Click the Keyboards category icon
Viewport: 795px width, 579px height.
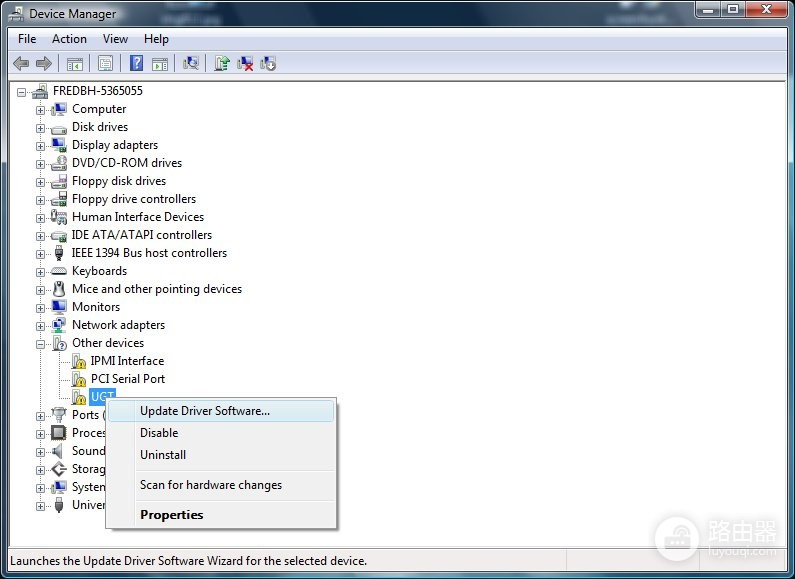pyautogui.click(x=59, y=271)
